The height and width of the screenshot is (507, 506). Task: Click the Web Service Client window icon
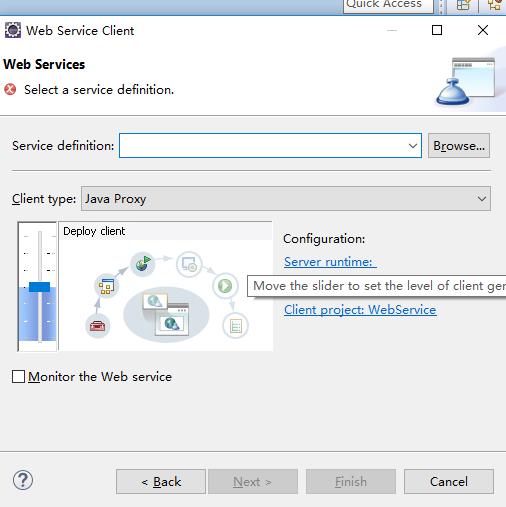click(13, 30)
